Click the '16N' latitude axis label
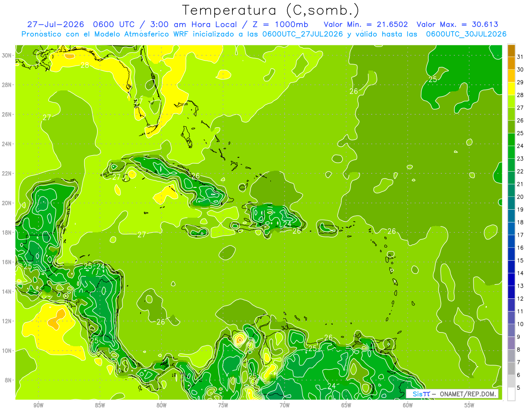 [x=8, y=262]
